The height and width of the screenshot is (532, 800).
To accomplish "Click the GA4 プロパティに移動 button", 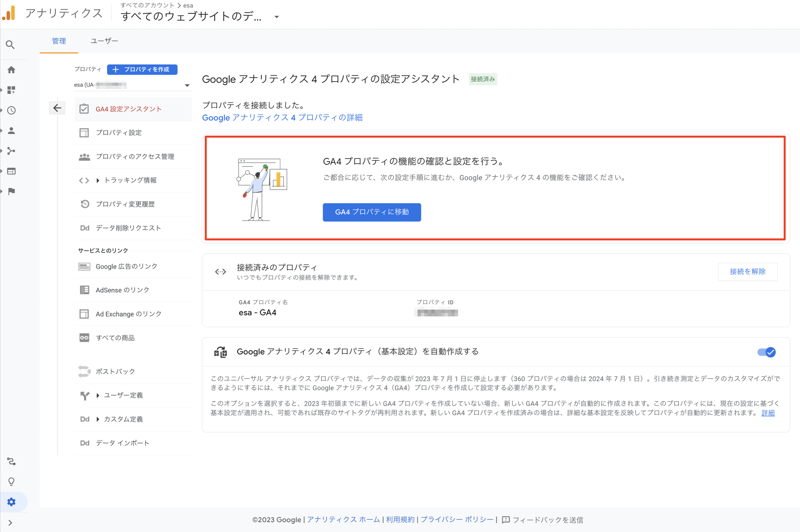I will click(x=372, y=212).
